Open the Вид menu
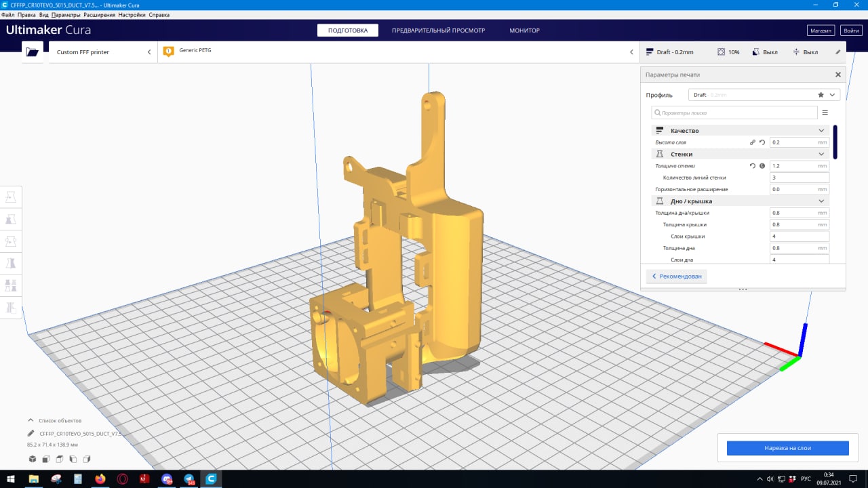 click(43, 14)
